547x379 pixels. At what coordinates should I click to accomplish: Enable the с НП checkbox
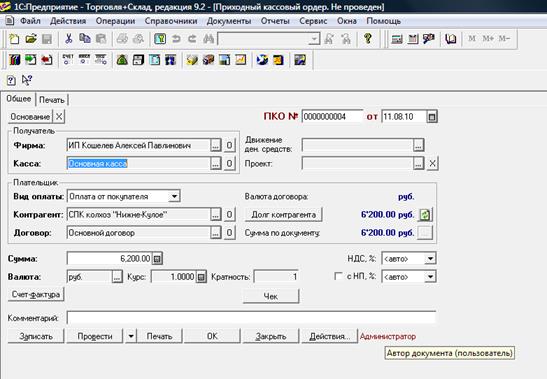click(x=338, y=276)
